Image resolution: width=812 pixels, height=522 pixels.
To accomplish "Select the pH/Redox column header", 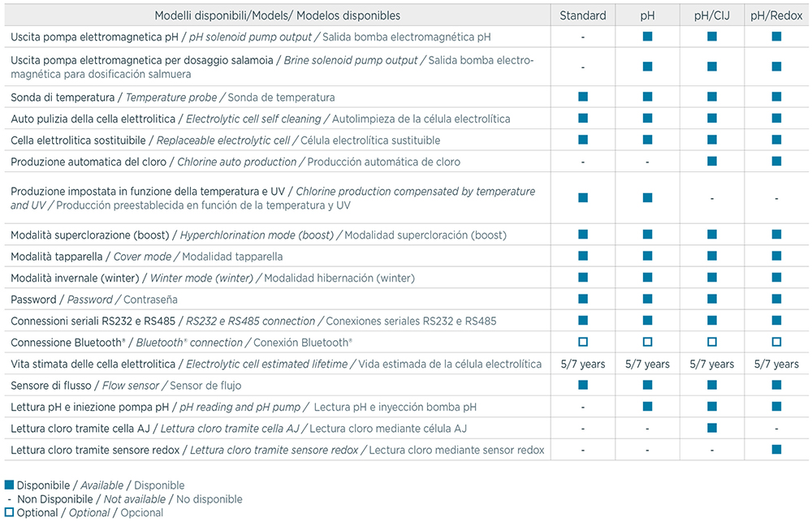I will (776, 15).
